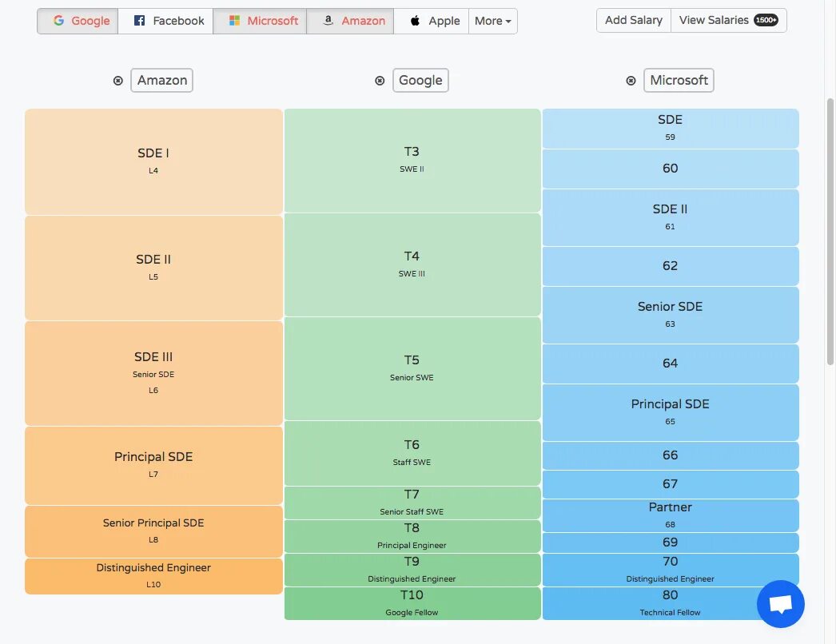The width and height of the screenshot is (836, 644).
Task: Select Google T6 Staff SWE level
Action: pos(412,453)
